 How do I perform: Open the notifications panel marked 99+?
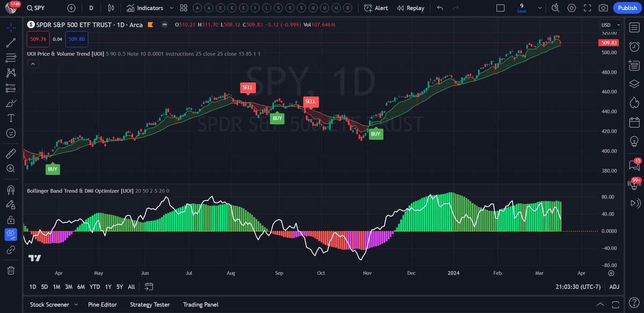(x=634, y=184)
